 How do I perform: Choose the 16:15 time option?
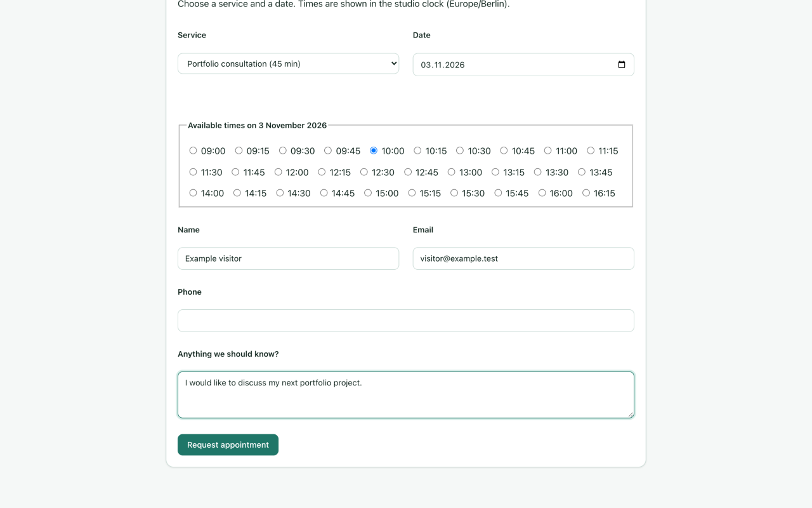(x=586, y=193)
